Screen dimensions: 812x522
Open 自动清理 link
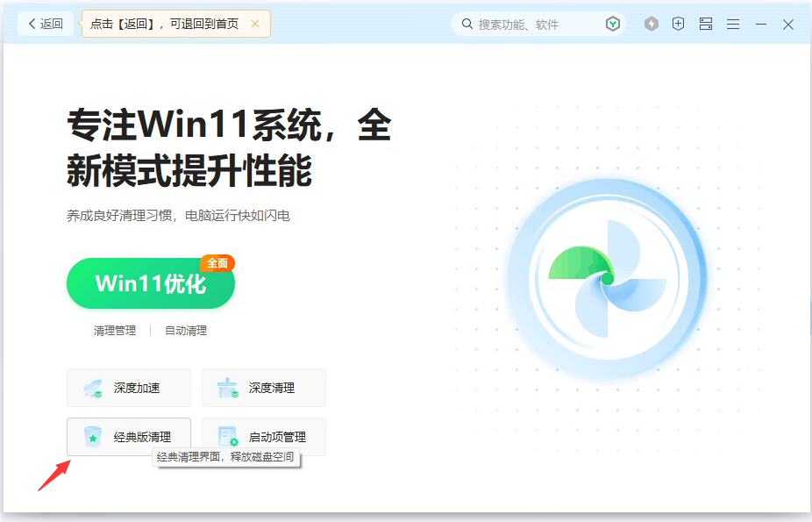pos(186,331)
